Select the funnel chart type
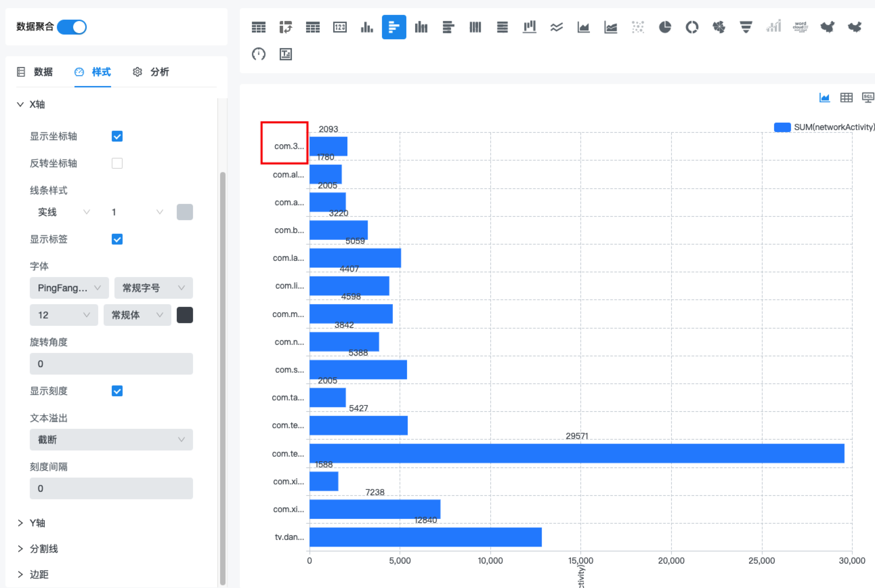The image size is (875, 588). (x=746, y=27)
